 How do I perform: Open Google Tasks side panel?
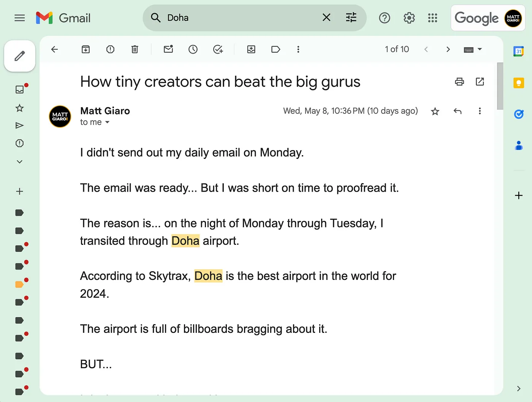[x=519, y=114]
